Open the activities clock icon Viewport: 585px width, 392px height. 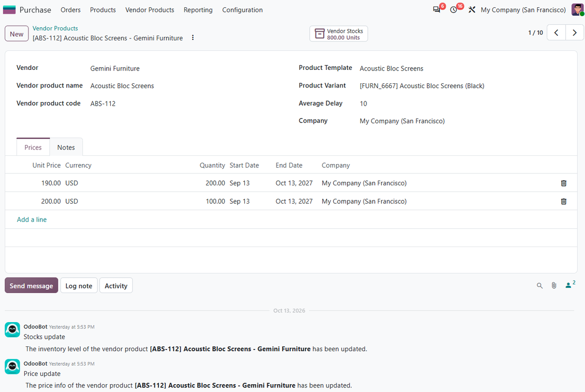(x=454, y=10)
